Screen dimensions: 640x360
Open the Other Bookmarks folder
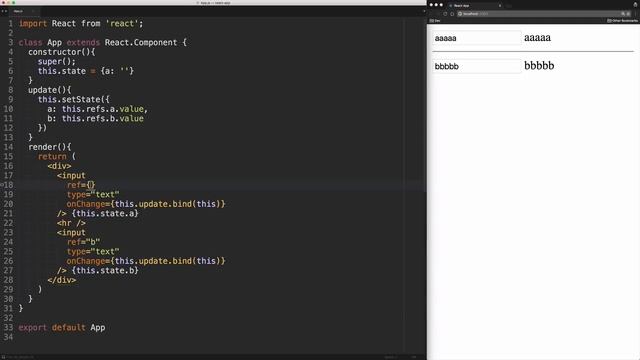tap(622, 20)
